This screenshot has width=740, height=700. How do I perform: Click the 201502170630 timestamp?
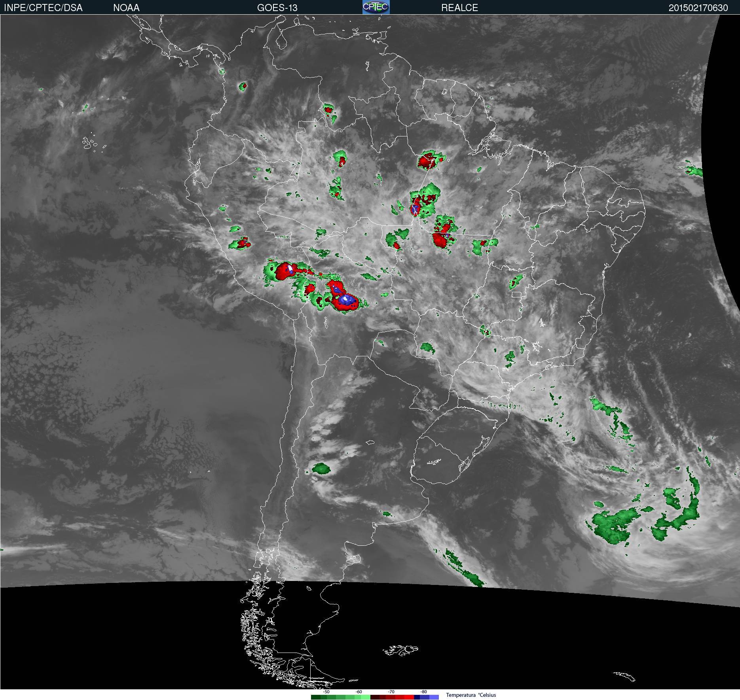click(698, 8)
